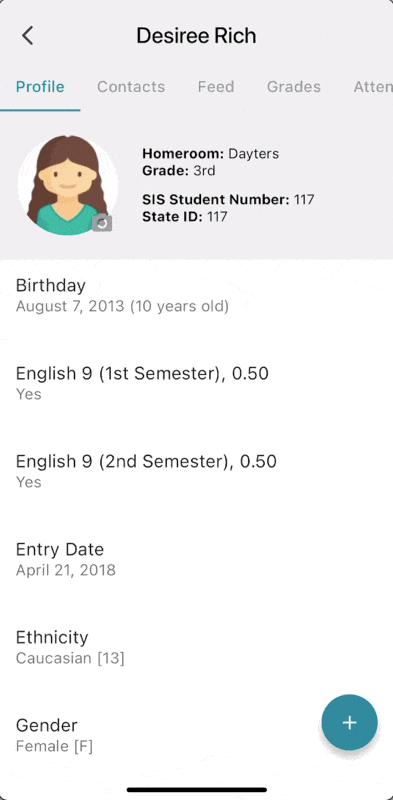Tap the Desiree Rich title
Image resolution: width=393 pixels, height=800 pixels.
click(196, 36)
